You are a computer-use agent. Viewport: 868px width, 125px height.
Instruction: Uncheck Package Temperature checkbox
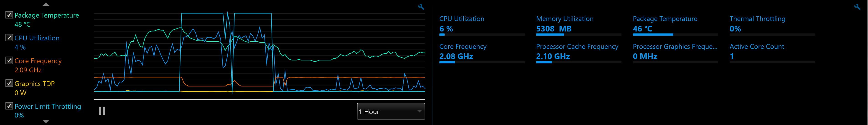tap(9, 15)
